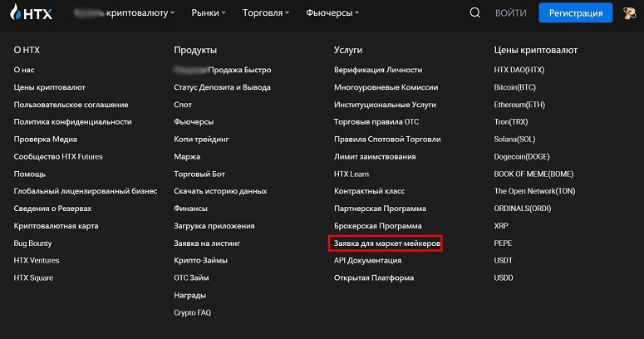This screenshot has height=339, width=644.
Task: Open HTX DAO(HTX) price link
Action: pyautogui.click(x=519, y=70)
